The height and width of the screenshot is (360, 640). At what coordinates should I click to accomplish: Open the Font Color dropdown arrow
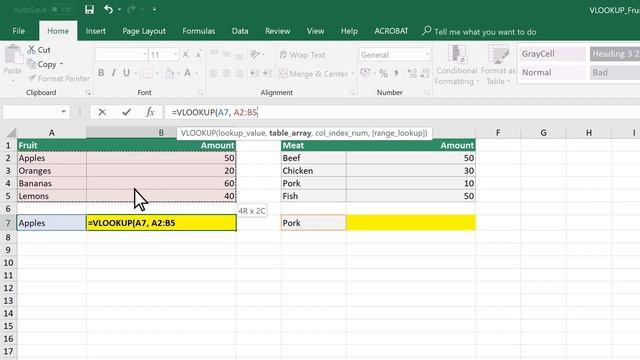pos(197,73)
